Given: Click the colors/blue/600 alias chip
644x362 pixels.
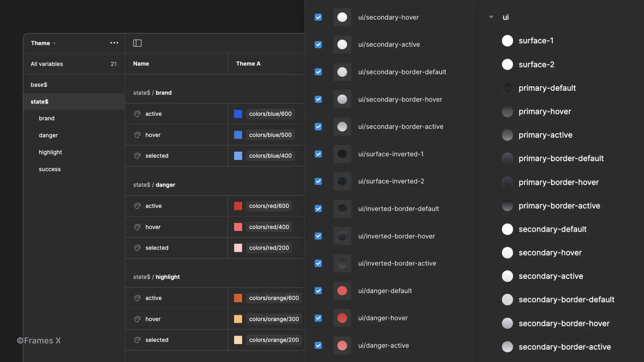Looking at the screenshot, I should 270,114.
